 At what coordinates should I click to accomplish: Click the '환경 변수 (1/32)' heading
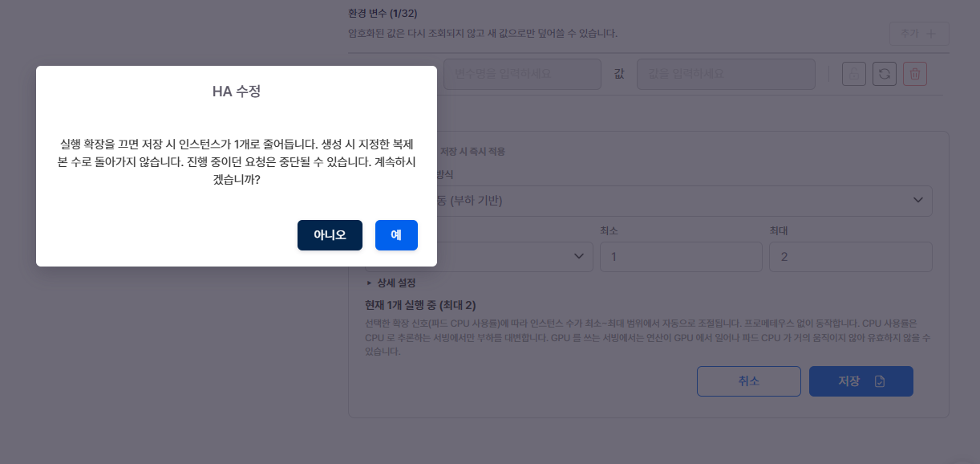click(x=383, y=14)
